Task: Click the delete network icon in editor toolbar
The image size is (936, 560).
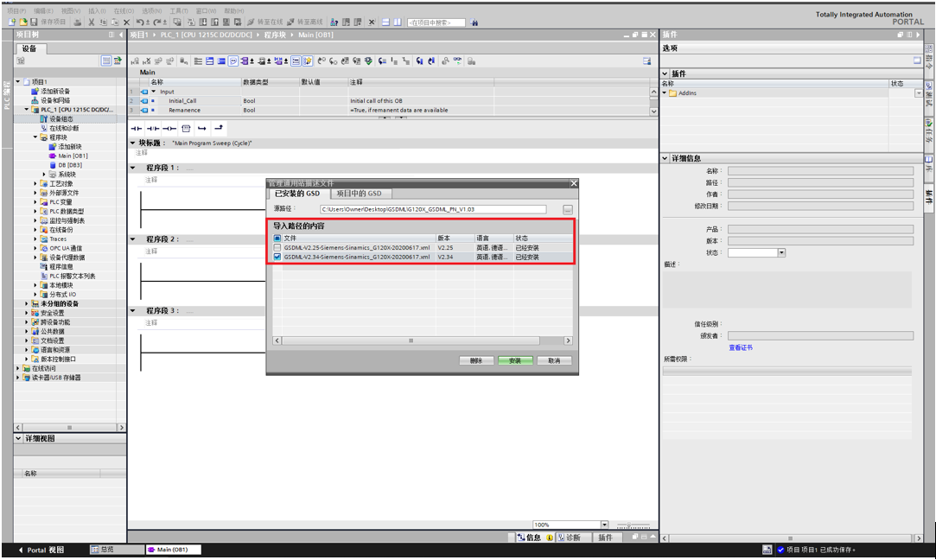Action: coord(146,60)
